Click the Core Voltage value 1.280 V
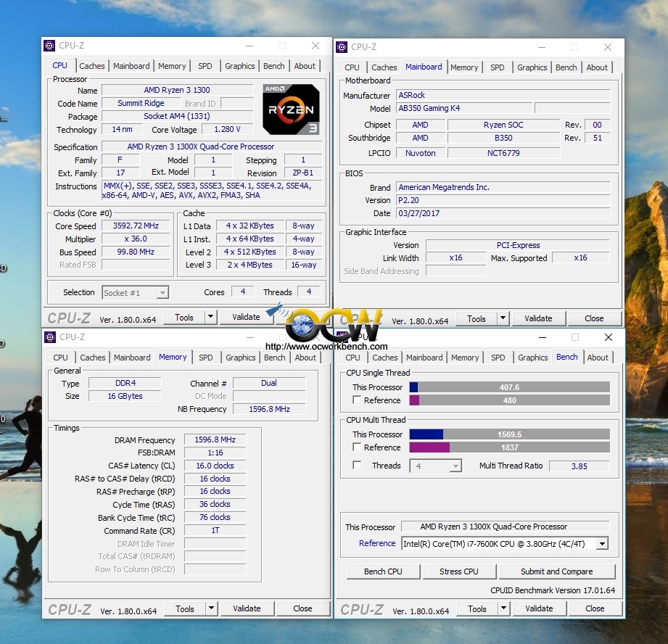Viewport: 668px width, 644px height. [228, 129]
